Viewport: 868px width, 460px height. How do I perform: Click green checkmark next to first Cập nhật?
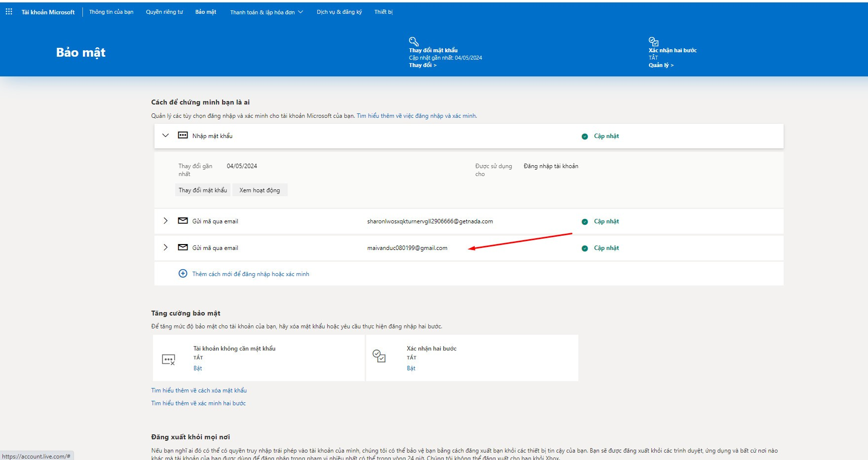pyautogui.click(x=585, y=136)
